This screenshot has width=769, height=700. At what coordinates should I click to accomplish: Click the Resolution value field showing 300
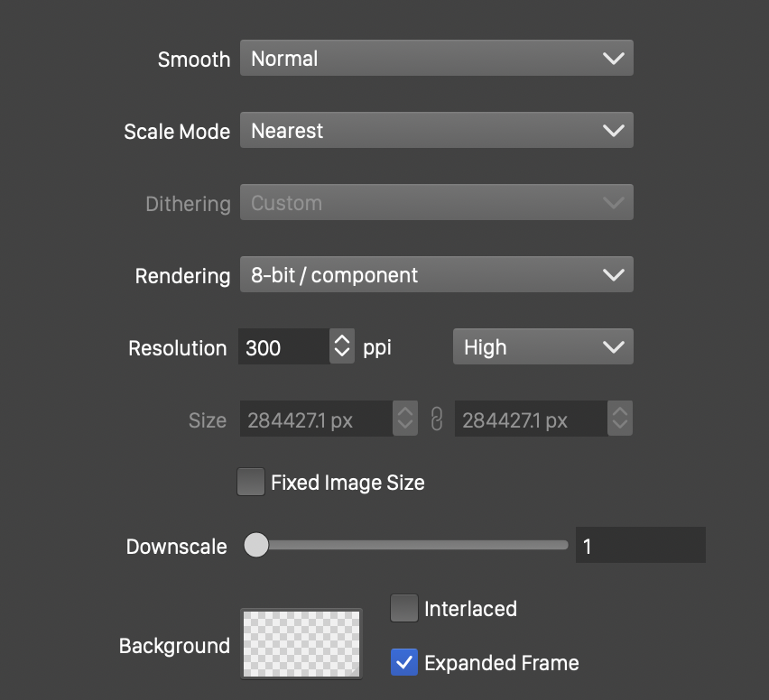coord(283,347)
